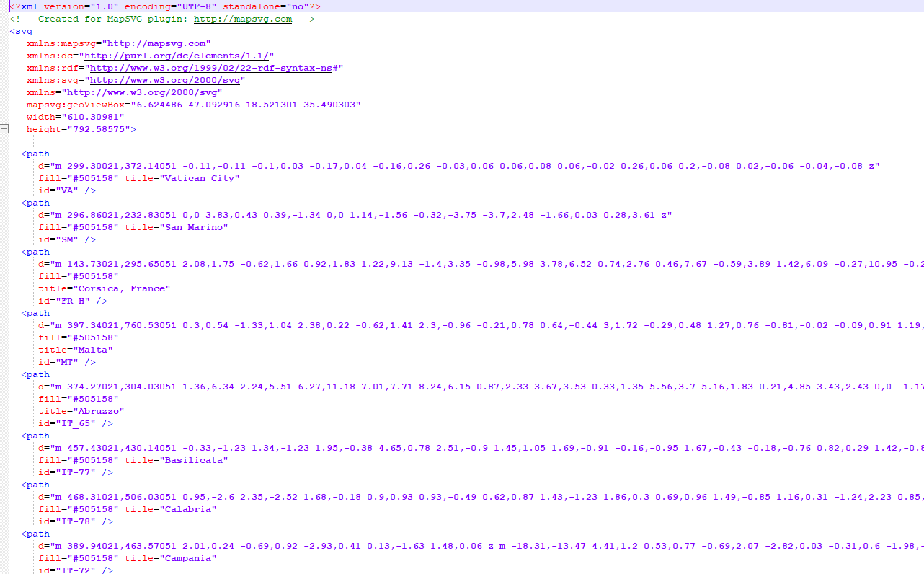Viewport: 924px width, 574px height.
Task: Click the id value "IT-77"
Action: click(76, 472)
